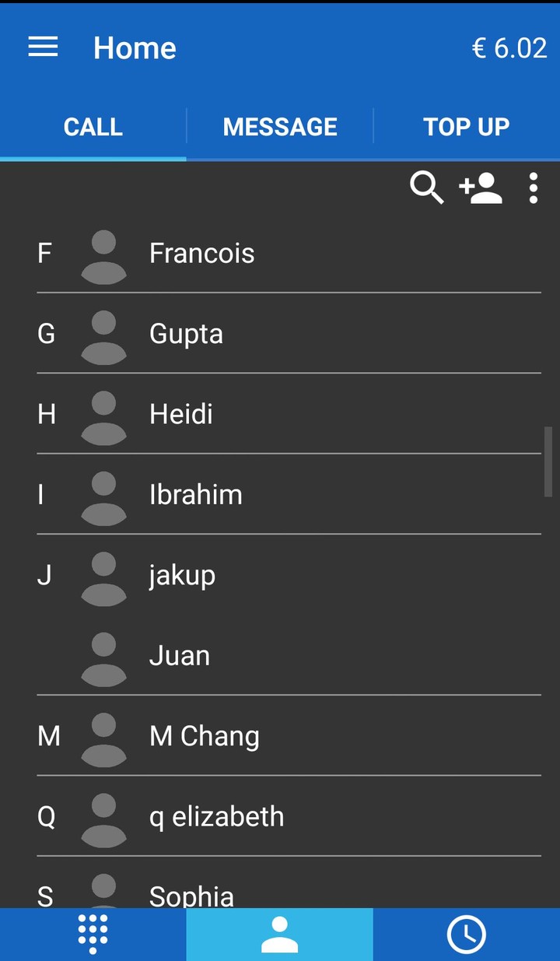Click the contact list scrollbar
Image resolution: width=560 pixels, height=961 pixels.
[x=548, y=461]
